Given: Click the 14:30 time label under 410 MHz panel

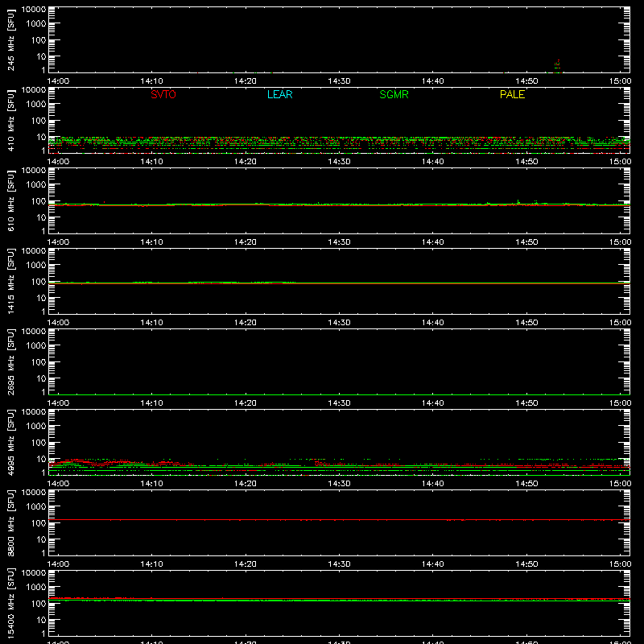Looking at the screenshot, I should [339, 162].
